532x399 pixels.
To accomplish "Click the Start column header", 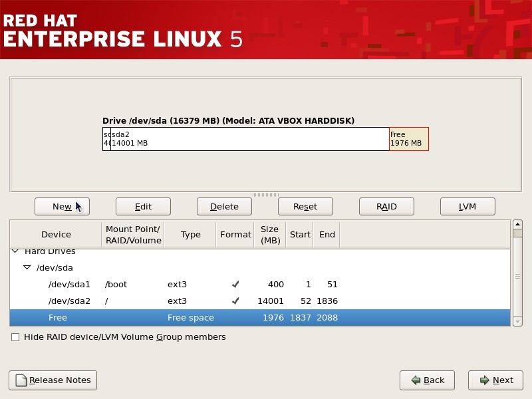I will click(x=300, y=235).
